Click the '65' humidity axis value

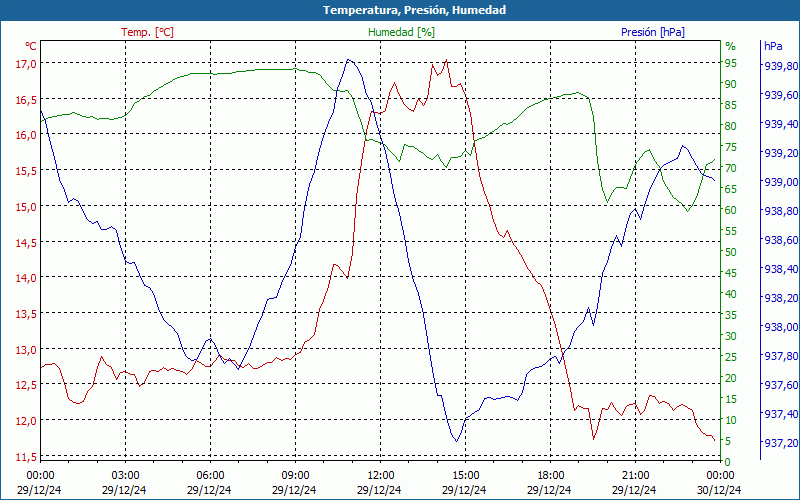(731, 189)
